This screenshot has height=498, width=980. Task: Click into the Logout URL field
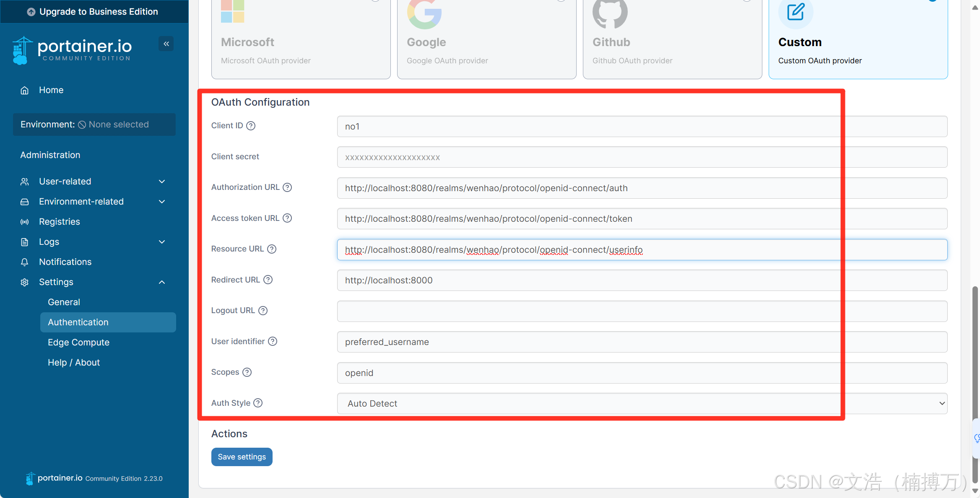(642, 311)
